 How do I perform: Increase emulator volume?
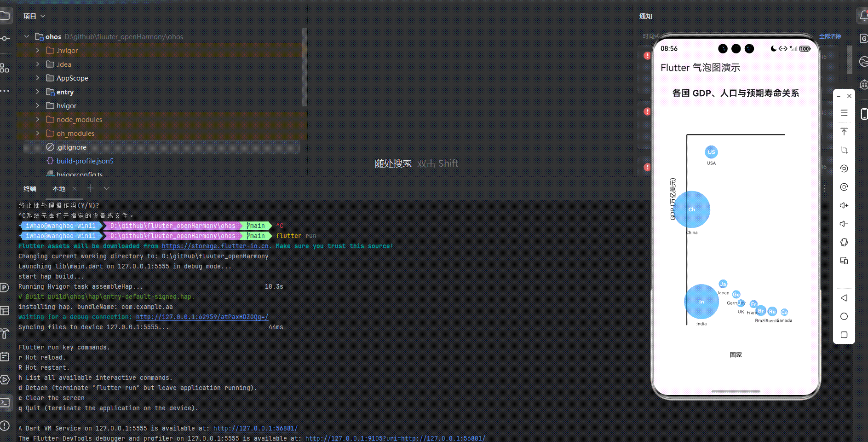[x=844, y=205]
